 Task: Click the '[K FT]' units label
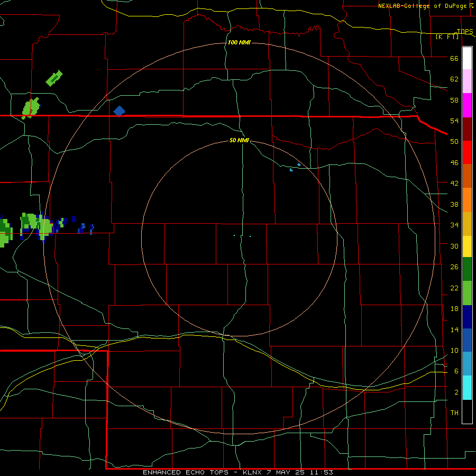(447, 36)
